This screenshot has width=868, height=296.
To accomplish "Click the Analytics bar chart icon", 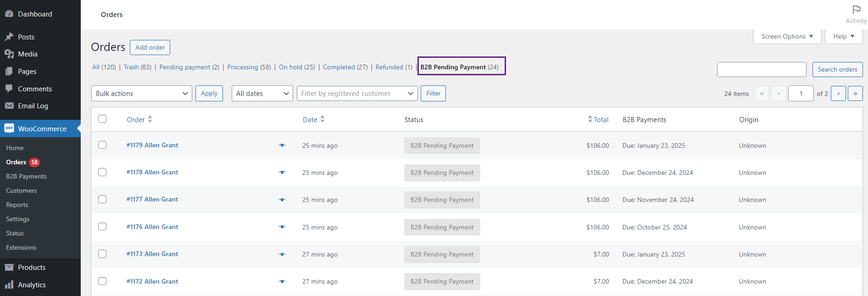I will [x=9, y=285].
